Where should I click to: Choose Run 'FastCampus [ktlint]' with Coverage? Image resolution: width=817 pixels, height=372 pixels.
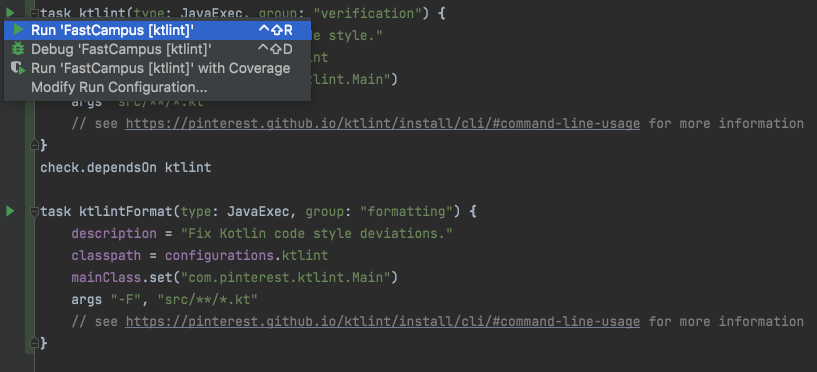click(x=157, y=68)
